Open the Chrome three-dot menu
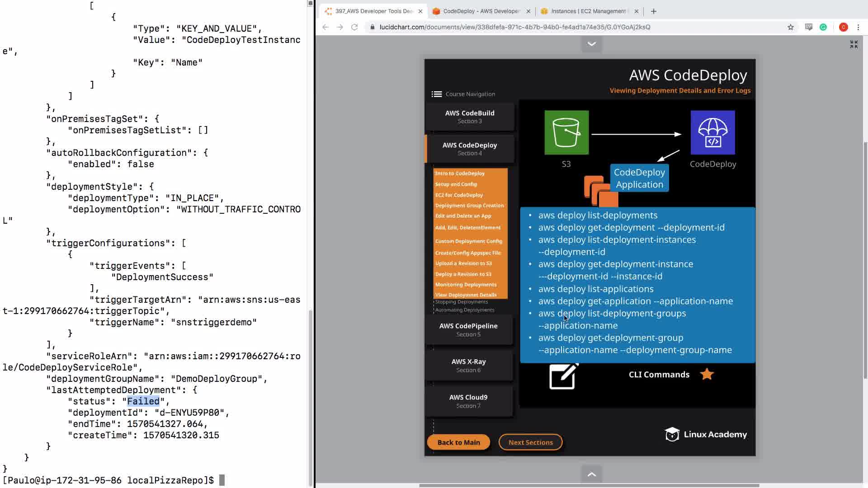 pyautogui.click(x=858, y=27)
